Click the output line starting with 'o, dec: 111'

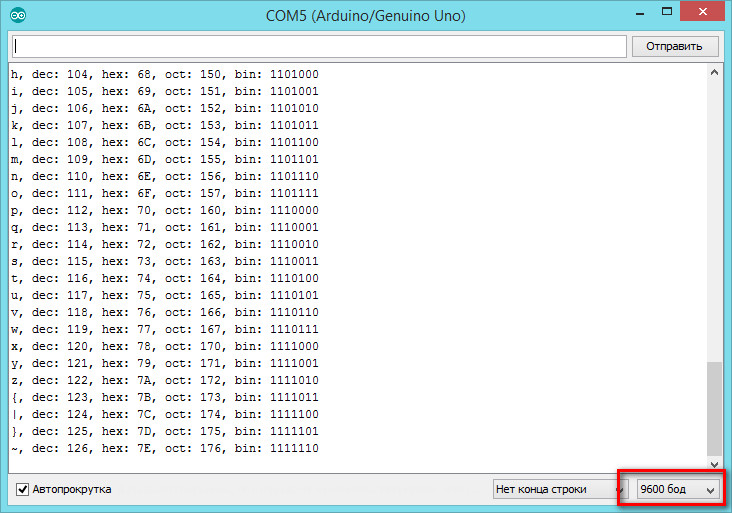(165, 193)
